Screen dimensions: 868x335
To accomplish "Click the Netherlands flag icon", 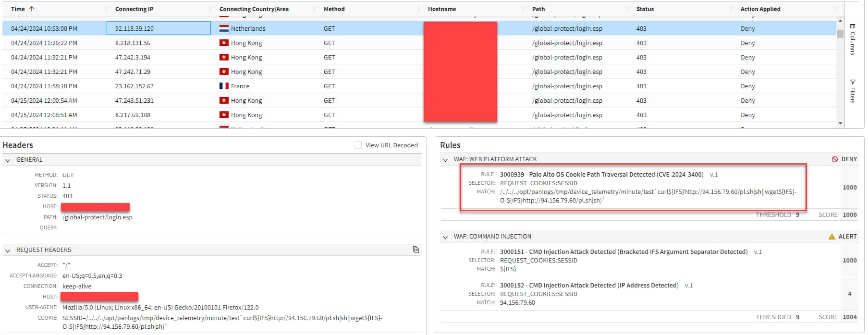I will (224, 28).
